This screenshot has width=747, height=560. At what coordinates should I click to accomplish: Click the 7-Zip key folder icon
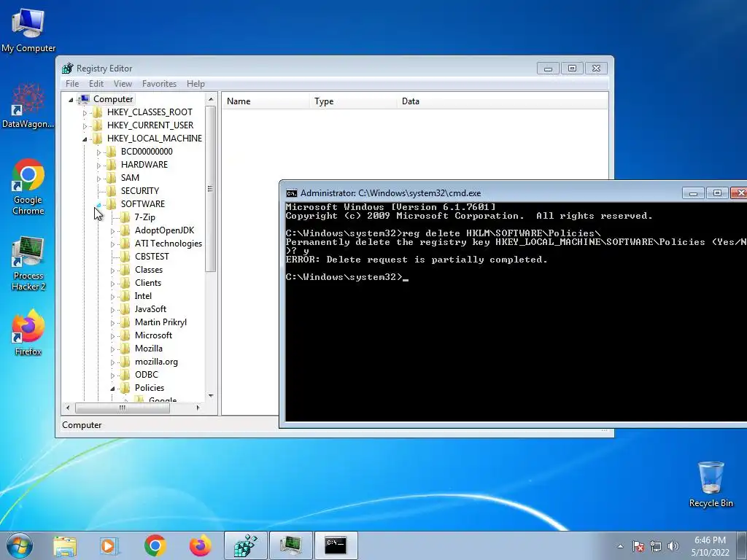pyautogui.click(x=125, y=217)
